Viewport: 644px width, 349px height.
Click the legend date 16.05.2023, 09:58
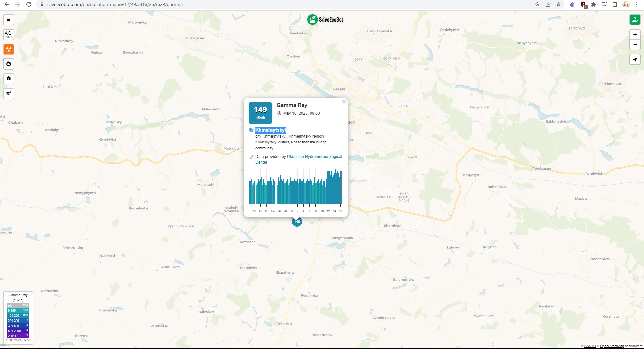18,340
